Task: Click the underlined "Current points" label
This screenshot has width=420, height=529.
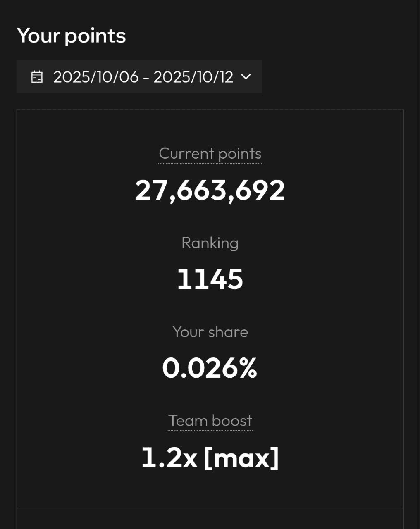Action: point(210,154)
